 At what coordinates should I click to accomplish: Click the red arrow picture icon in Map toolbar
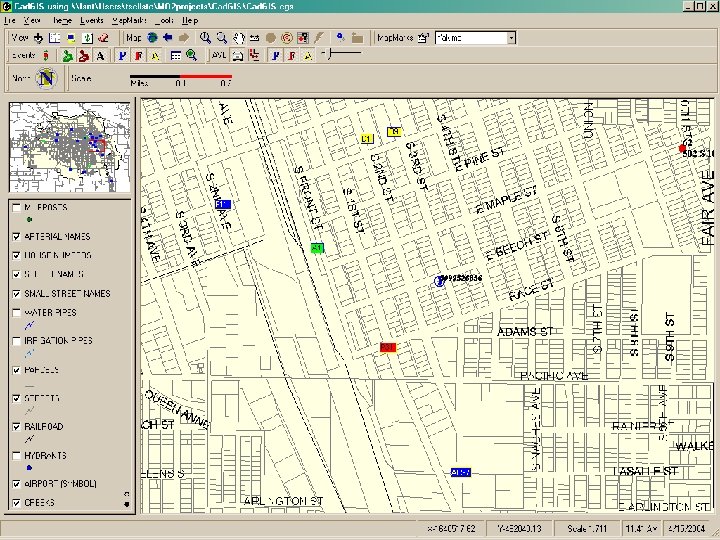click(x=303, y=38)
